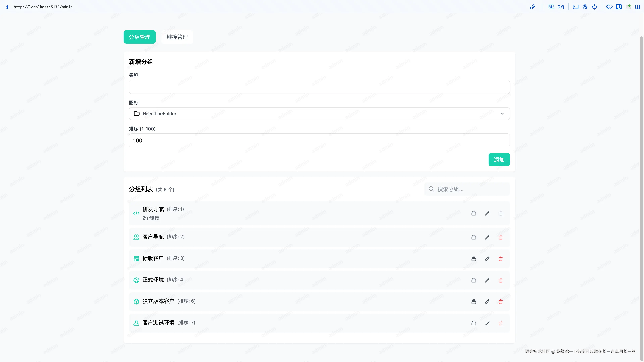Toggle lock icon for 研发导航 group
Viewport: 644px width, 362px height.
tap(473, 213)
